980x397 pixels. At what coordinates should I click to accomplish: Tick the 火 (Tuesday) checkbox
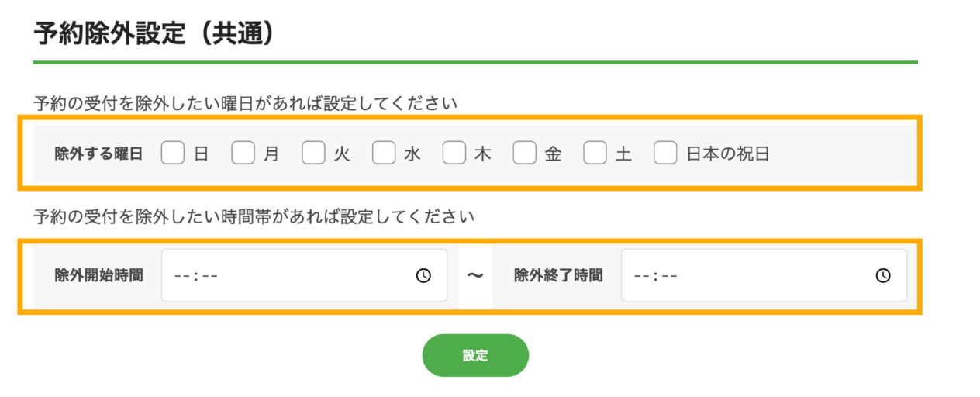313,154
